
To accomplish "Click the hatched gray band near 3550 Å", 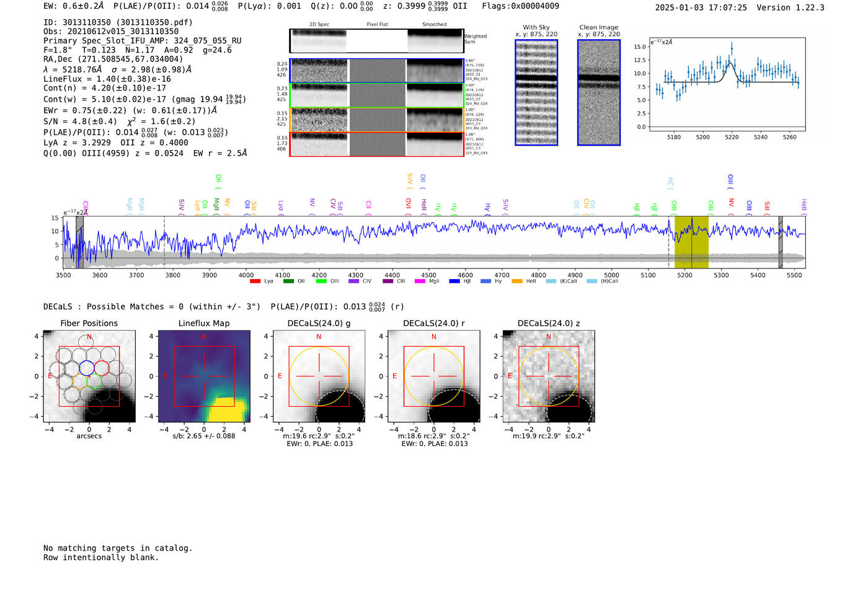I will click(x=79, y=242).
